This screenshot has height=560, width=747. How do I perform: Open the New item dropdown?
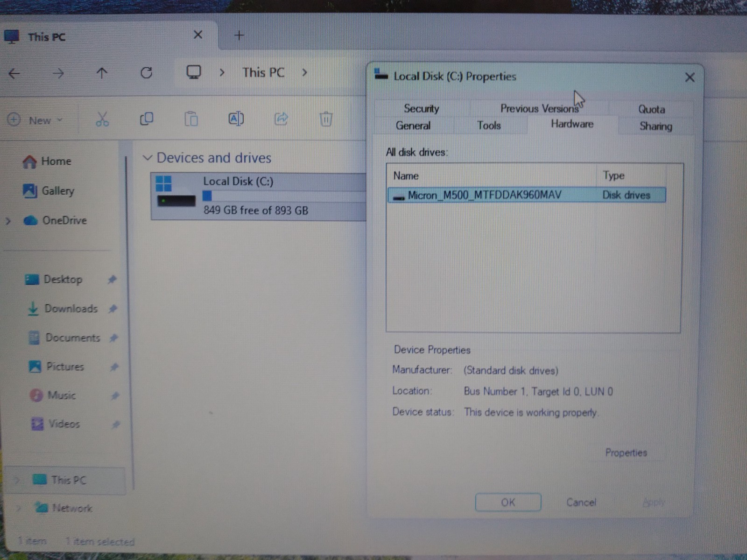click(x=35, y=120)
